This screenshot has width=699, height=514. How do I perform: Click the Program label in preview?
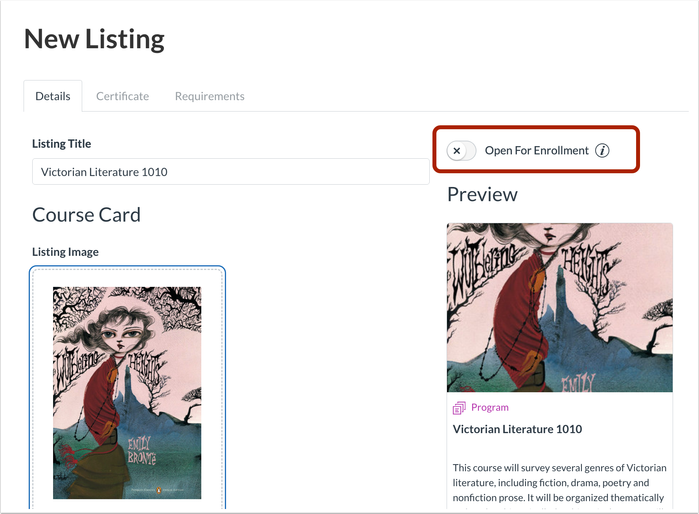[x=490, y=408]
